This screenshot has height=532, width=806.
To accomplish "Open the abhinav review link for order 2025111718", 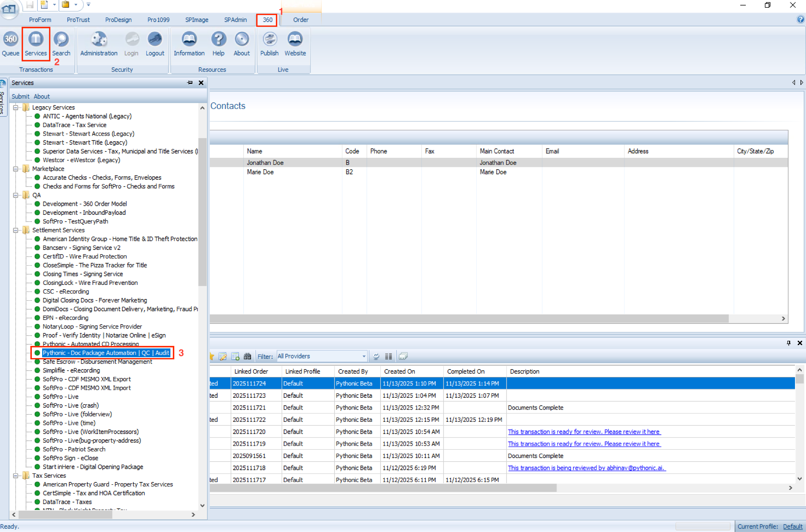I will [586, 468].
